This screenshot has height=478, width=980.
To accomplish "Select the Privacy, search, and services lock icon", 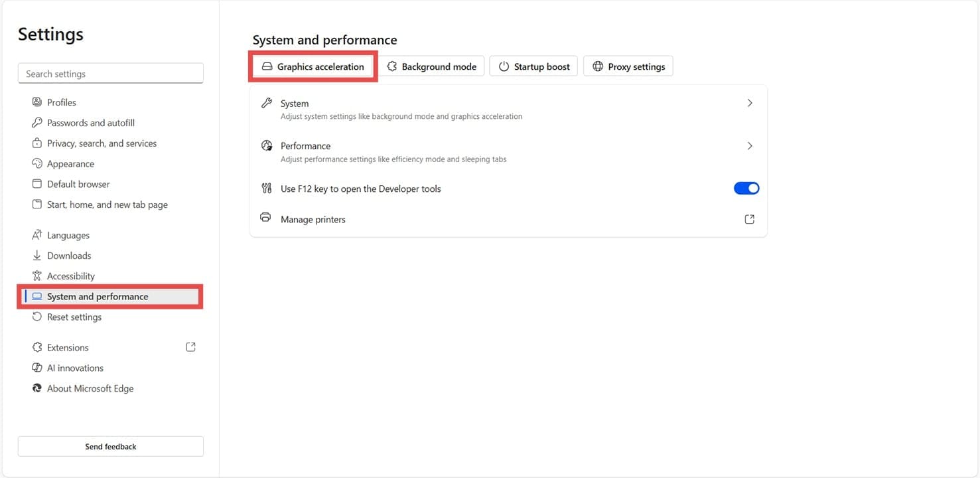I will pyautogui.click(x=37, y=143).
